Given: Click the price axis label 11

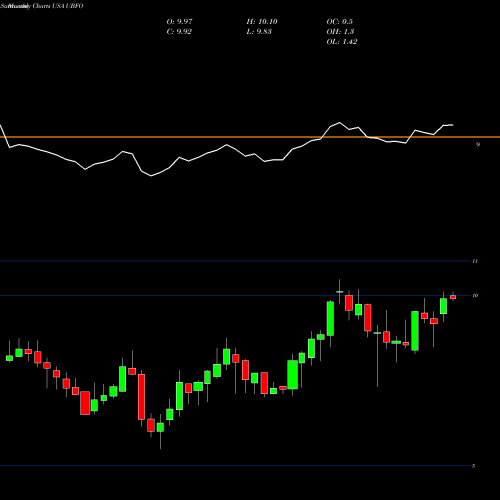Looking at the screenshot, I should coord(475,261).
